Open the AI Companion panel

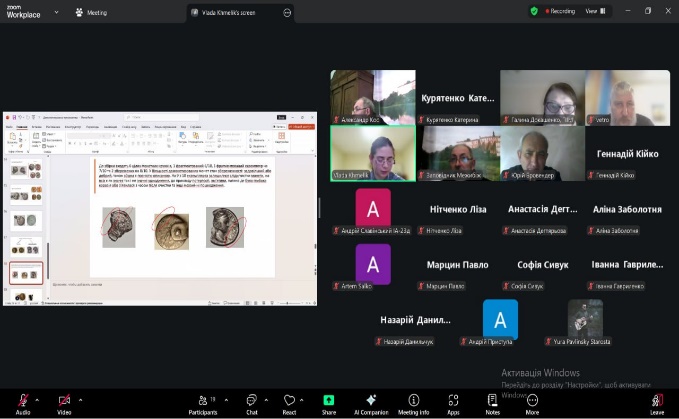click(x=370, y=402)
